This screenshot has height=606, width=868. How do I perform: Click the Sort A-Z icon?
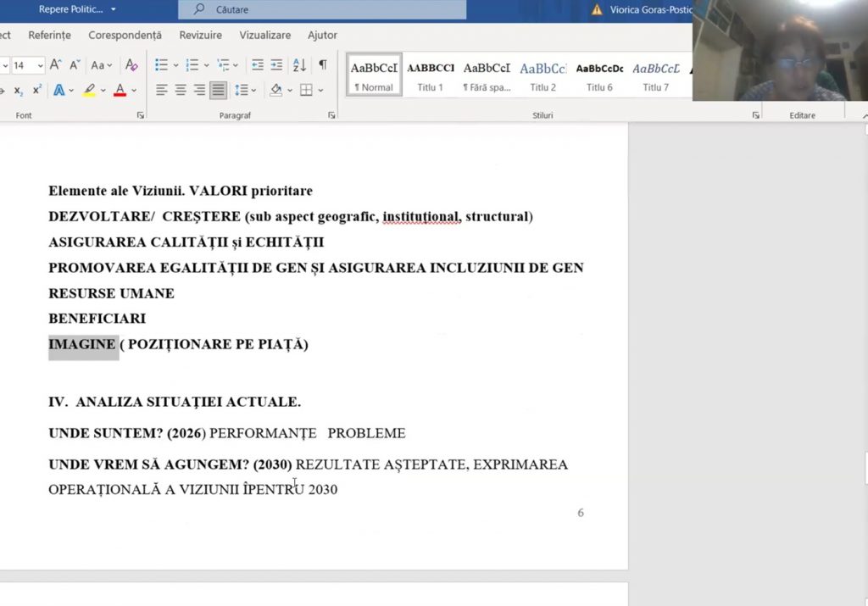[x=299, y=65]
